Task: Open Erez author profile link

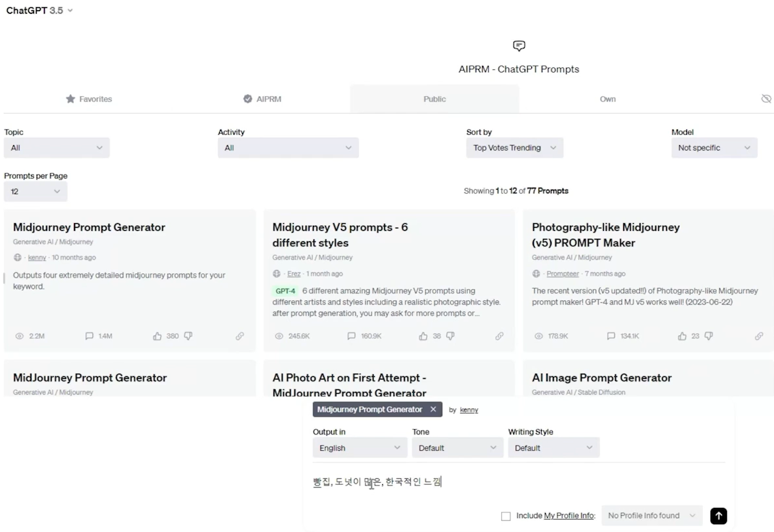Action: coord(294,274)
